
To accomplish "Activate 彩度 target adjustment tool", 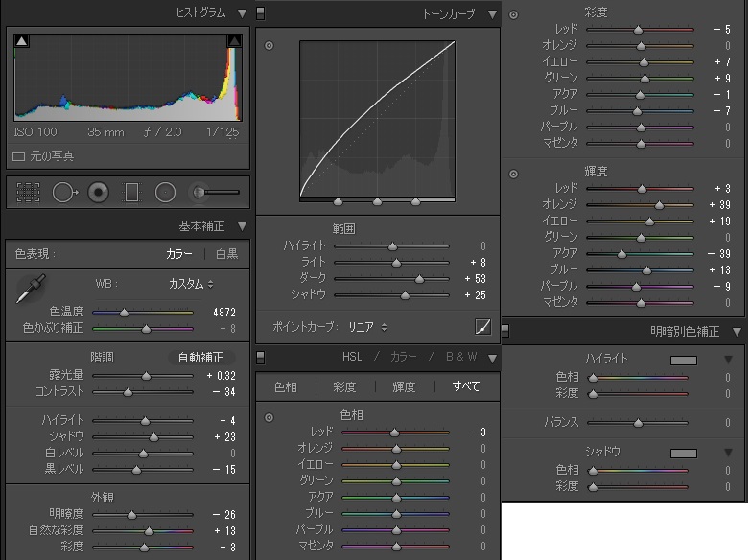I will coord(513,14).
